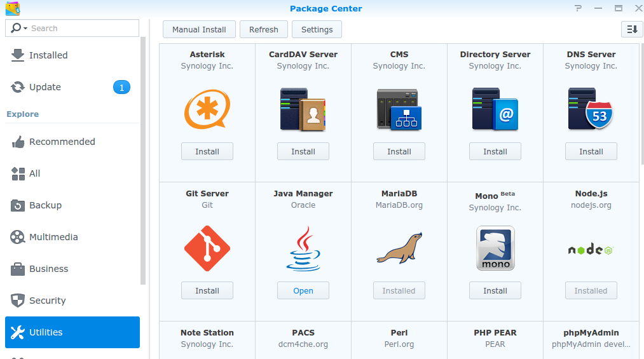The height and width of the screenshot is (359, 644).
Task: Click the Business briefcase icon
Action: [18, 269]
